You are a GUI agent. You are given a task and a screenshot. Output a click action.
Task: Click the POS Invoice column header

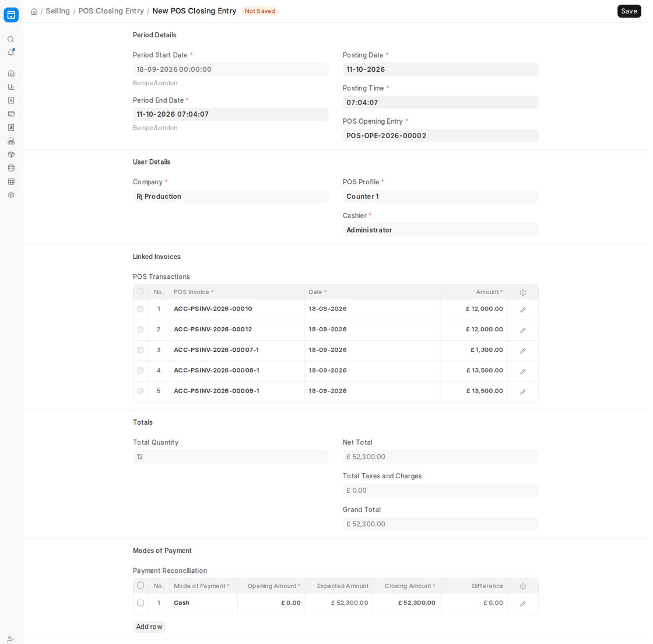coord(237,292)
